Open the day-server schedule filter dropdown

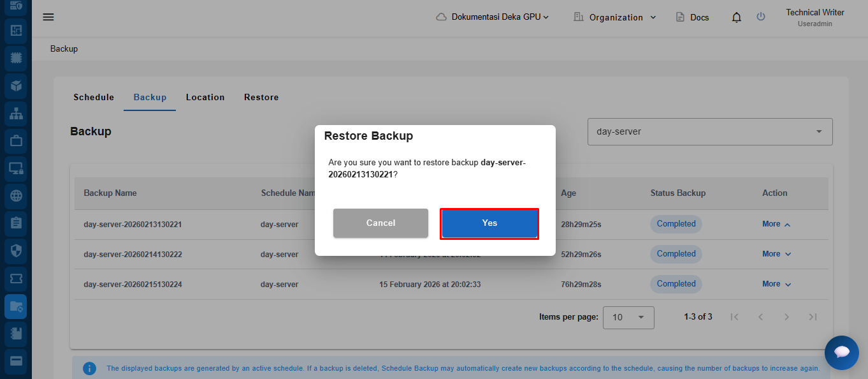709,131
